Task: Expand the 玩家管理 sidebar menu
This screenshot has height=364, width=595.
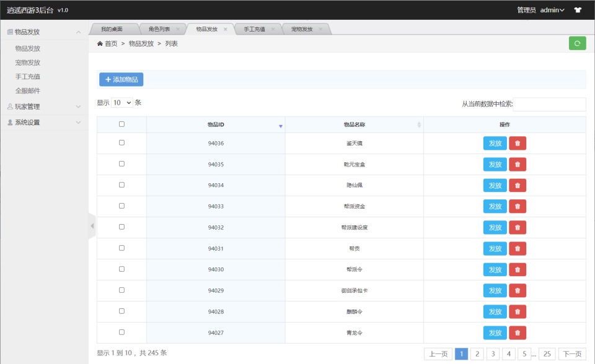Action: (44, 106)
